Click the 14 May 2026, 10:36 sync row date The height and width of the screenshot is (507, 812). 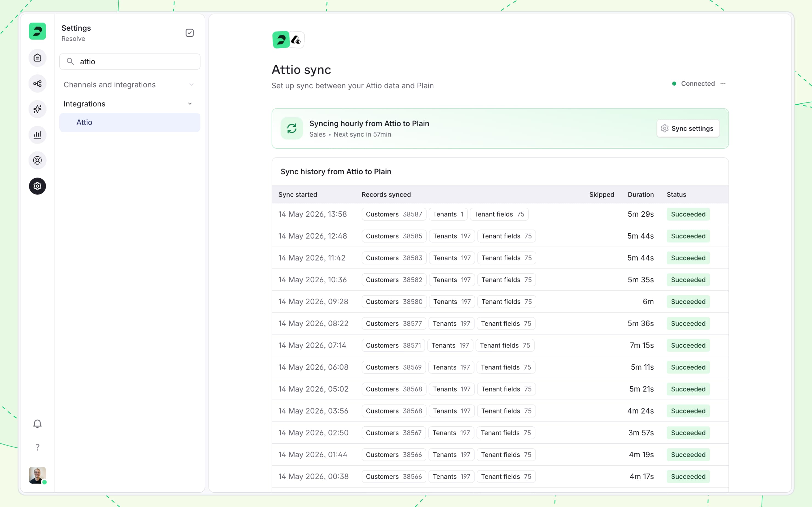click(312, 280)
